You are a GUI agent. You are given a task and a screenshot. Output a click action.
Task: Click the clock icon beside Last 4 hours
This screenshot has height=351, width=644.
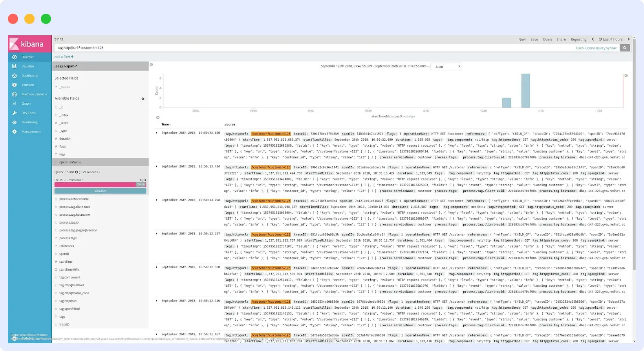coord(600,39)
